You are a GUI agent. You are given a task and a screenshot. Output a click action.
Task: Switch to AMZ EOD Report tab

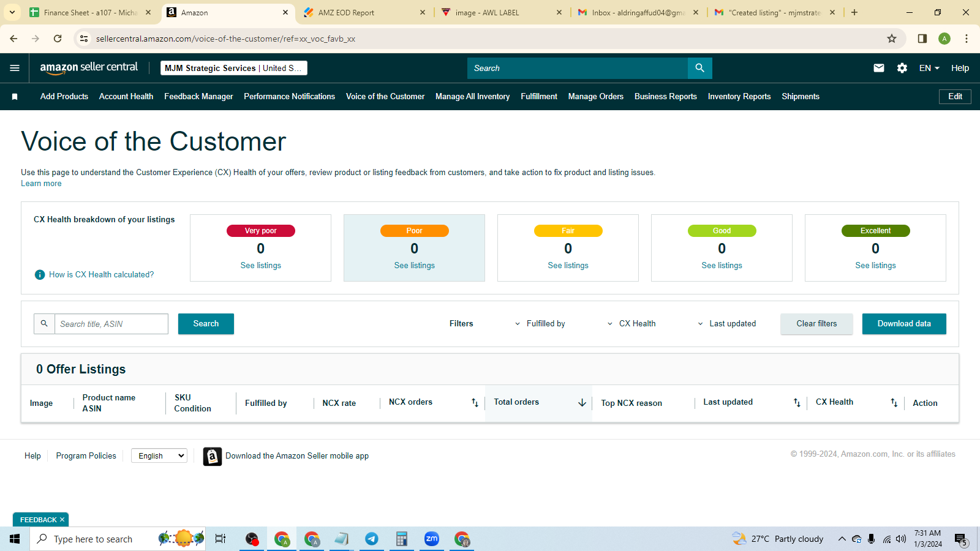(365, 12)
